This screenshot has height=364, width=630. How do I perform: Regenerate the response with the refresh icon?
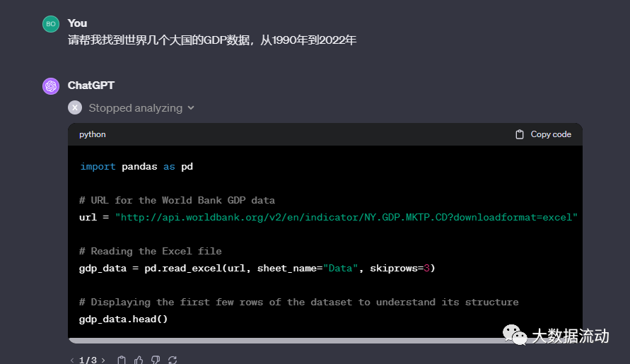pos(173,360)
